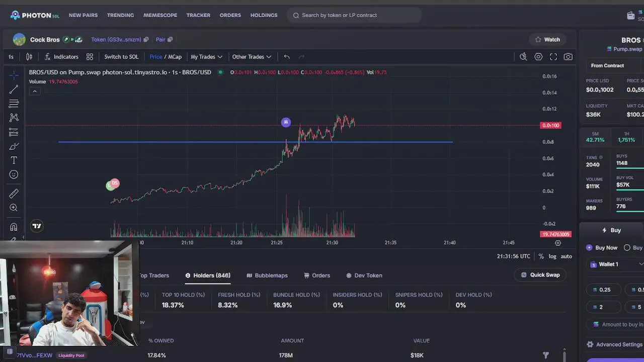Screen dimensions: 644x362
Task: Click the DS marker on chart
Action: click(115, 183)
